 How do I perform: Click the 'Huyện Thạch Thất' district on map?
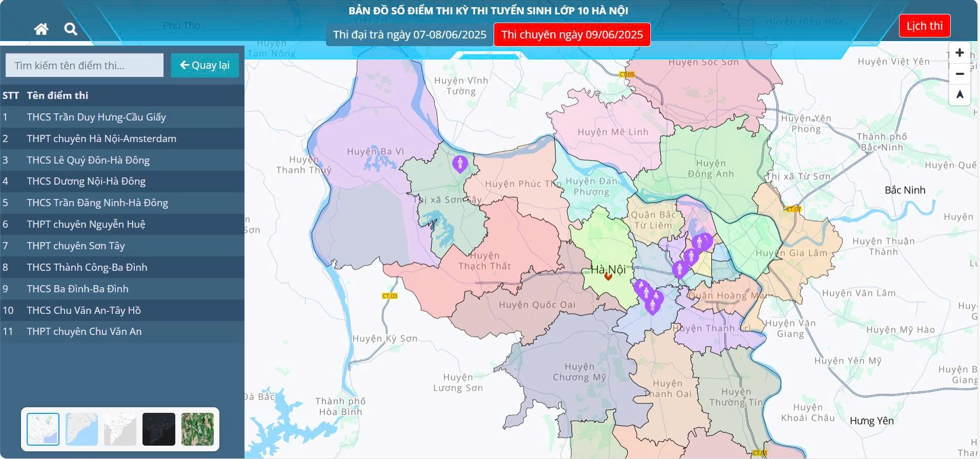(x=484, y=261)
